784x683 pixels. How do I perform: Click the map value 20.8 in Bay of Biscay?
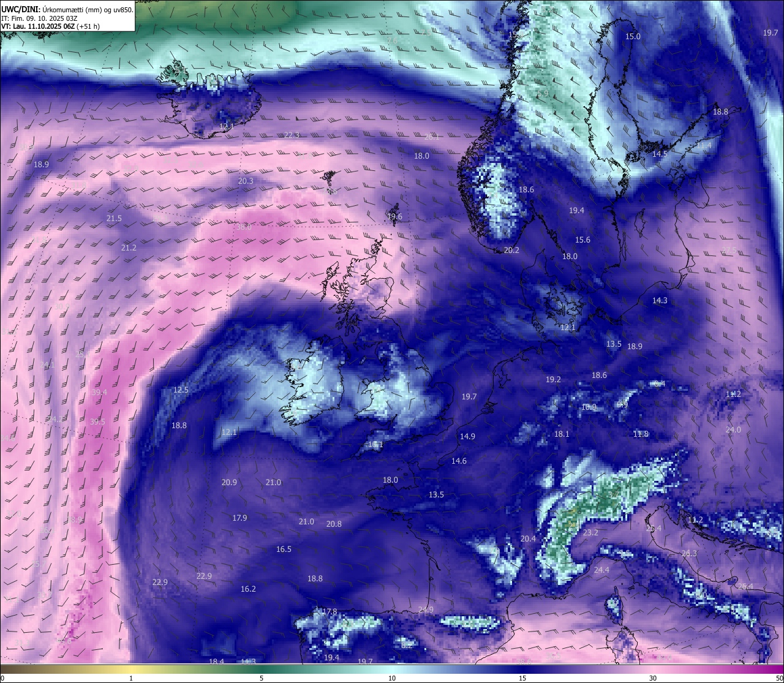[334, 524]
